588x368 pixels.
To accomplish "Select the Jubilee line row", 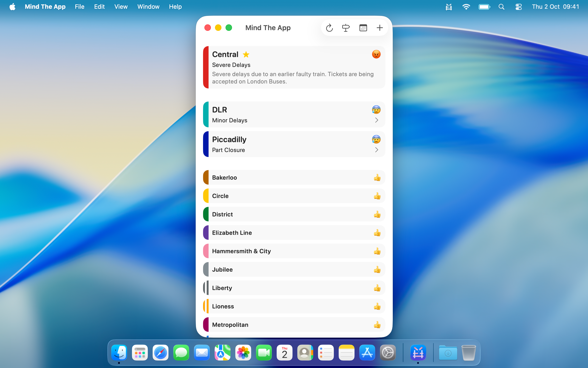I will (294, 269).
